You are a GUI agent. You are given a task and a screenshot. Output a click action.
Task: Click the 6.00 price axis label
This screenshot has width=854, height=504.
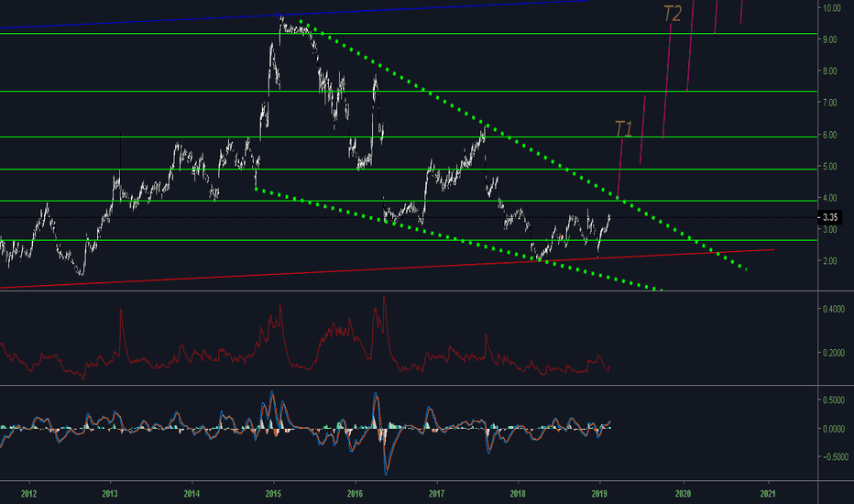point(830,135)
